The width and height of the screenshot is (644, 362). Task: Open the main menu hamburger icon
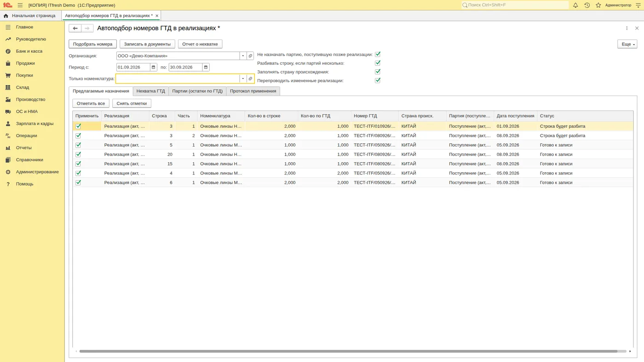click(20, 5)
